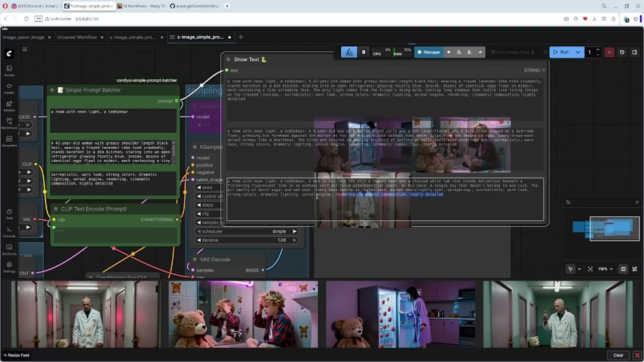The height and width of the screenshot is (362, 644).
Task: Open the hamburger menu beside the logo
Action: pos(25,49)
